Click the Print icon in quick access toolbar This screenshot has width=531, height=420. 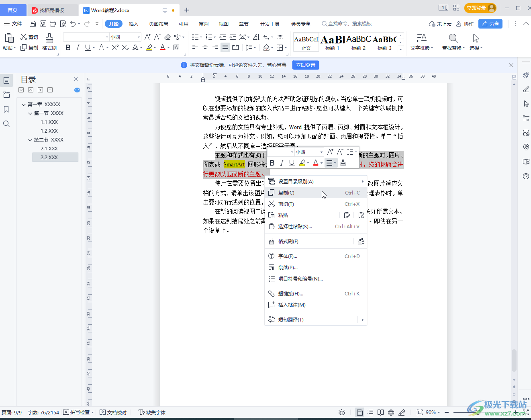pos(53,24)
